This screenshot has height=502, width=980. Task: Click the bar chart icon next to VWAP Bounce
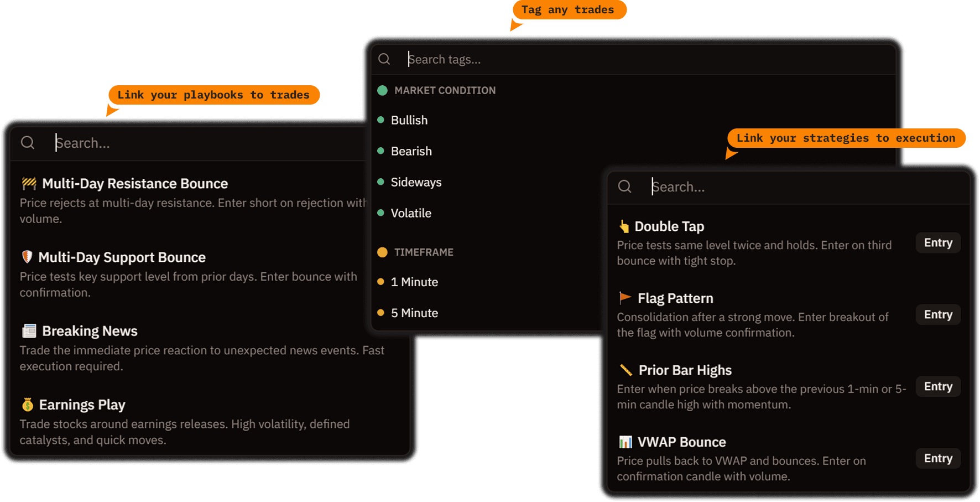point(625,442)
